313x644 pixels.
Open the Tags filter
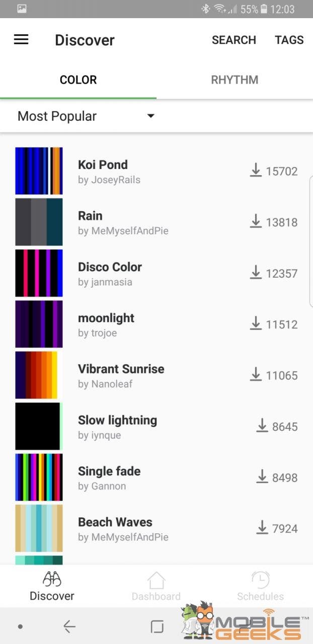(289, 40)
